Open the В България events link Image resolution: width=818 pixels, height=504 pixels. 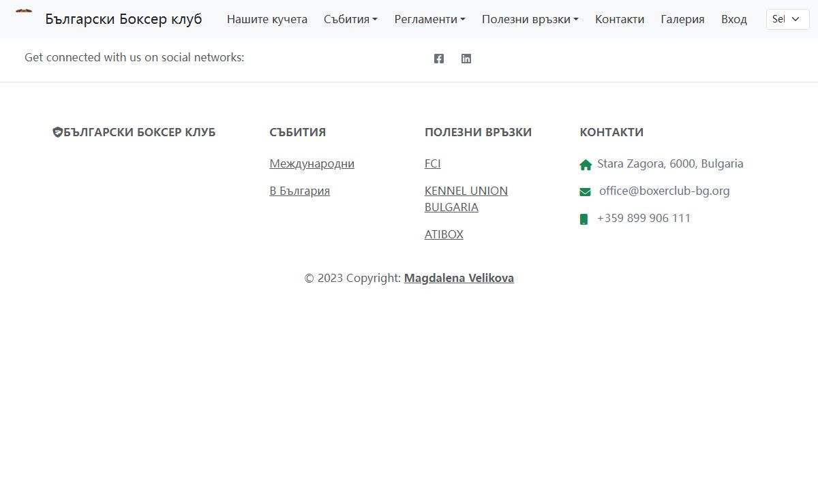299,191
